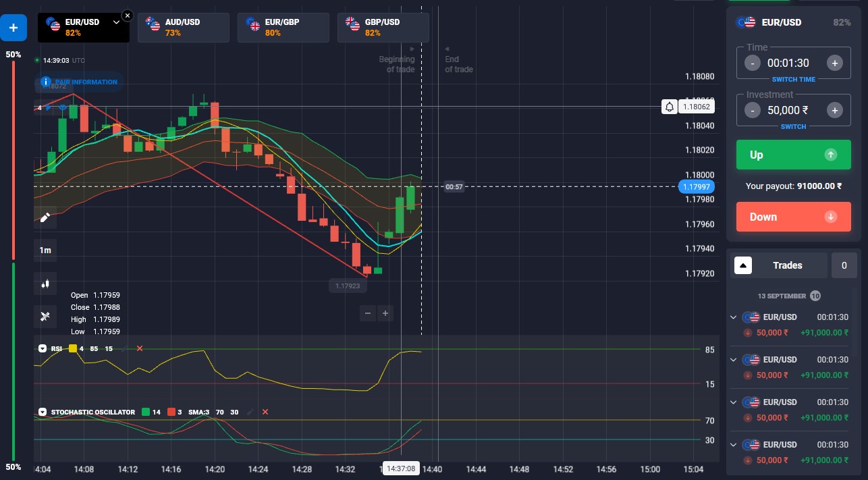Collapse the RSI indicator panel

click(x=43, y=348)
